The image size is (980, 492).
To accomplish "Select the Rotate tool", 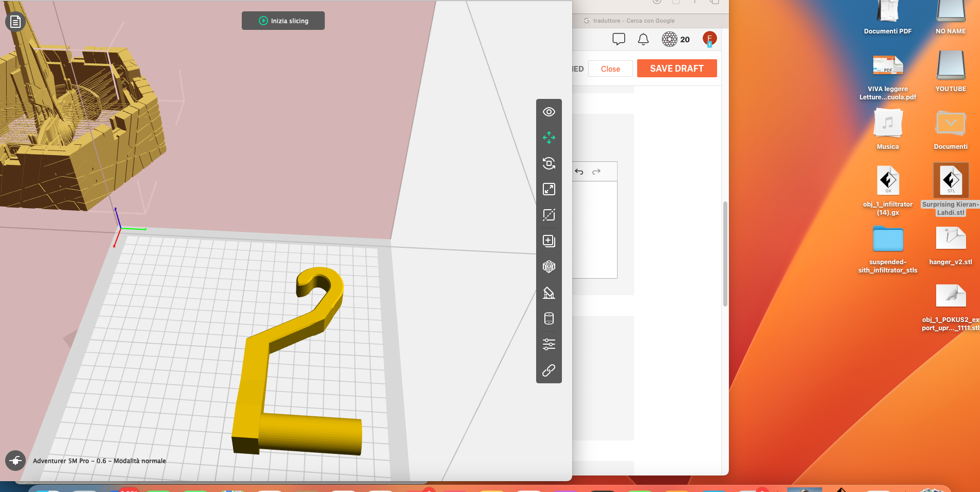I will tap(549, 163).
